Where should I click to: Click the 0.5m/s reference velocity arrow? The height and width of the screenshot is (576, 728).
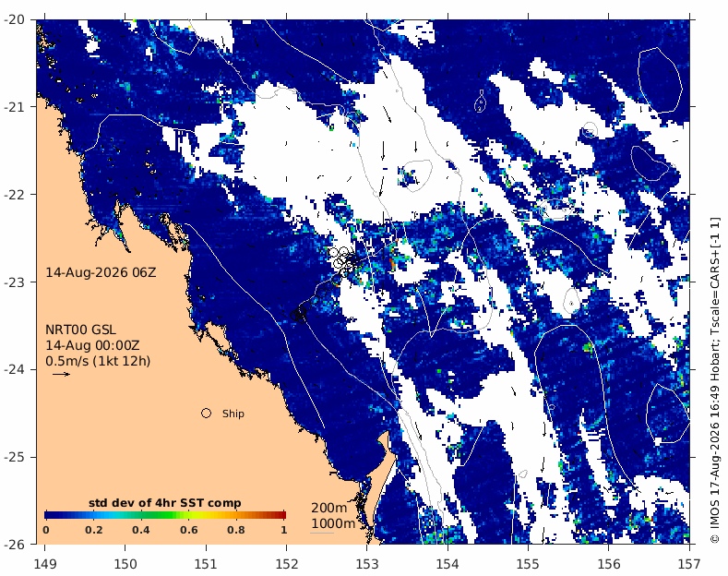click(61, 374)
